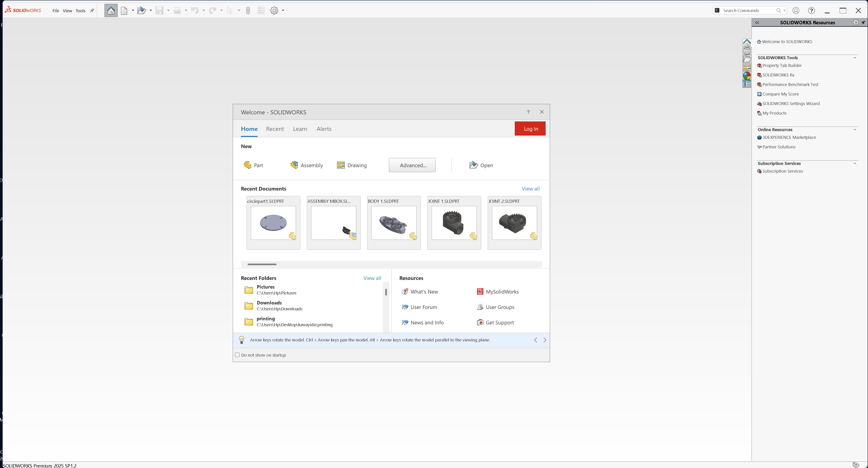This screenshot has height=468, width=868.
Task: Click View all for Recent Documents
Action: coord(530,189)
